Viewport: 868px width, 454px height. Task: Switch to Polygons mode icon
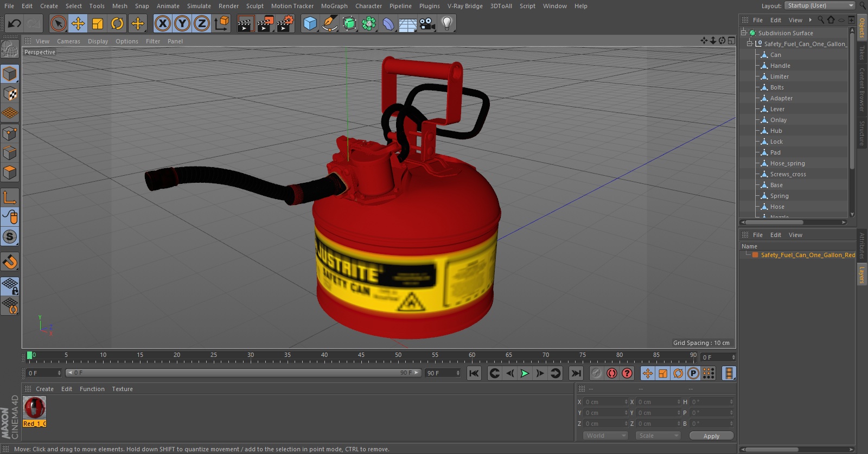point(10,172)
